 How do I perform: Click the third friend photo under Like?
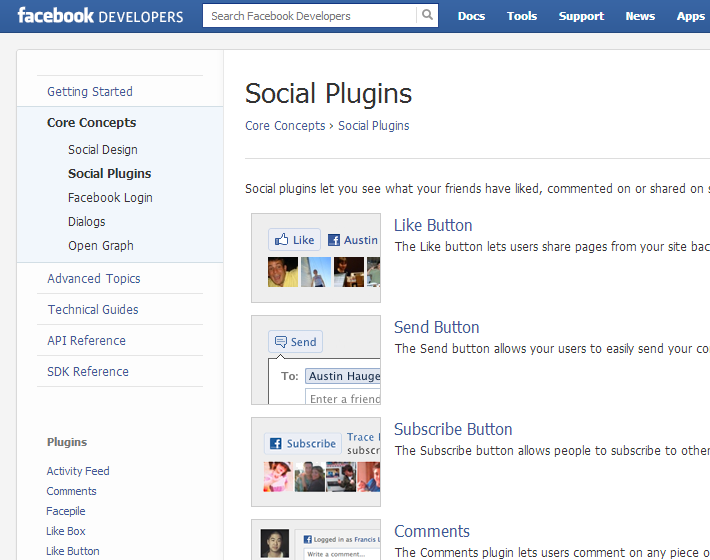click(349, 272)
